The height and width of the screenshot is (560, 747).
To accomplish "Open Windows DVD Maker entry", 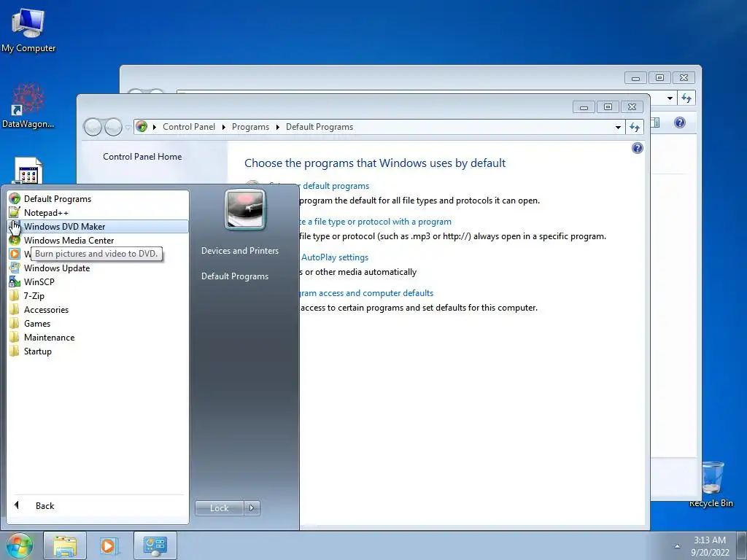I will tap(98, 227).
